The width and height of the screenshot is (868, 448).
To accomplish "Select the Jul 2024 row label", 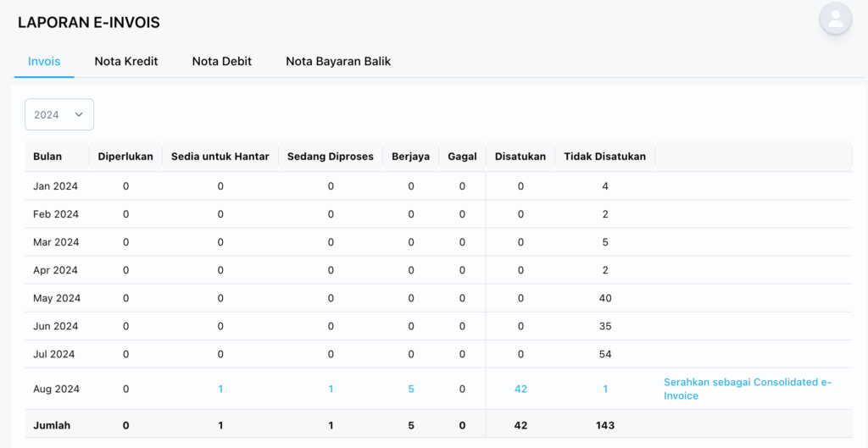I will click(53, 354).
